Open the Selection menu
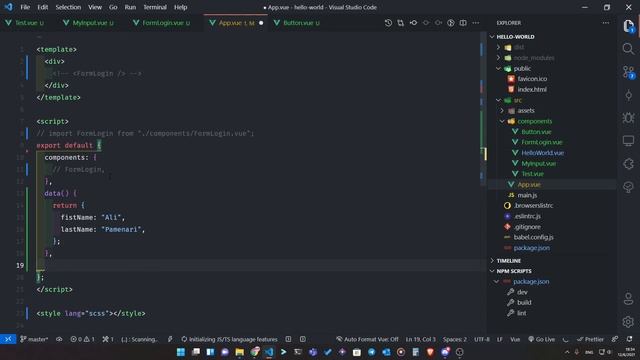 [68, 7]
